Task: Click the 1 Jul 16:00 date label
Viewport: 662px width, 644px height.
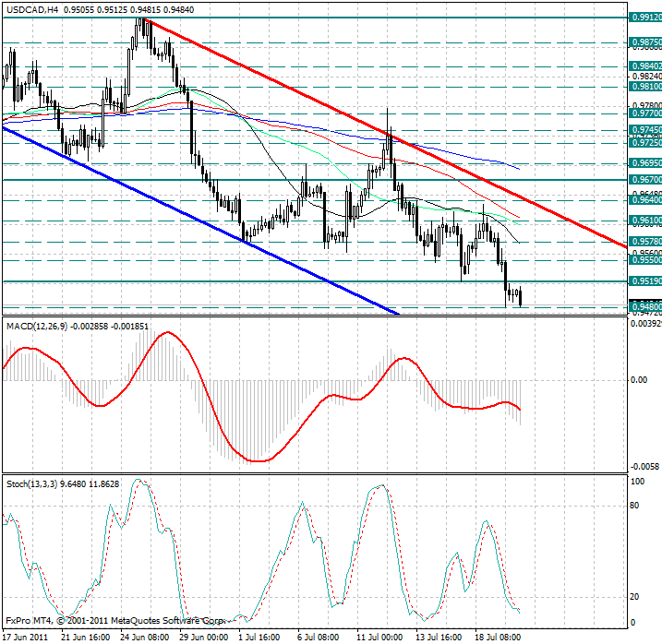Action: [259, 637]
